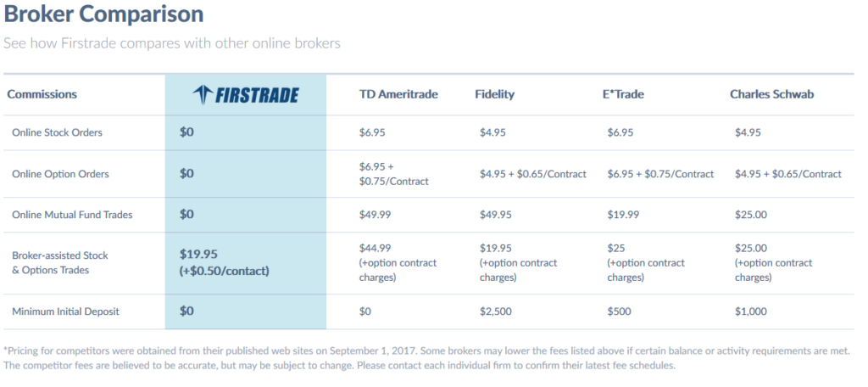Click Firstrade's $19.95 broker-assisted price

coord(199,254)
